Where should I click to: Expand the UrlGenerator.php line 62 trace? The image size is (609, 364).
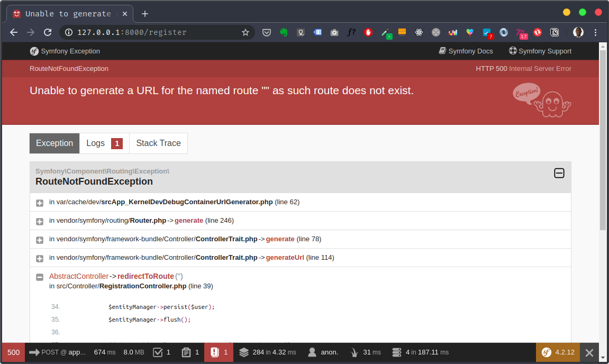(40, 203)
